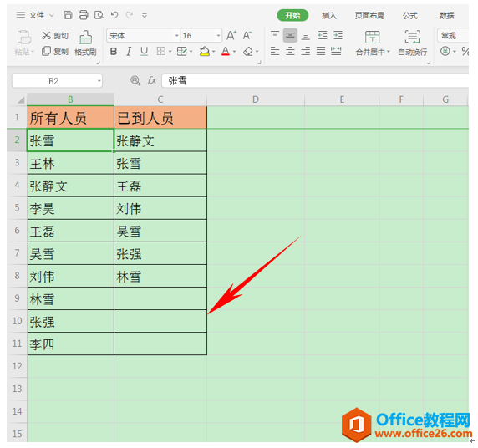Click cell 李昊 in column B
The width and height of the screenshot is (478, 448).
pos(70,208)
